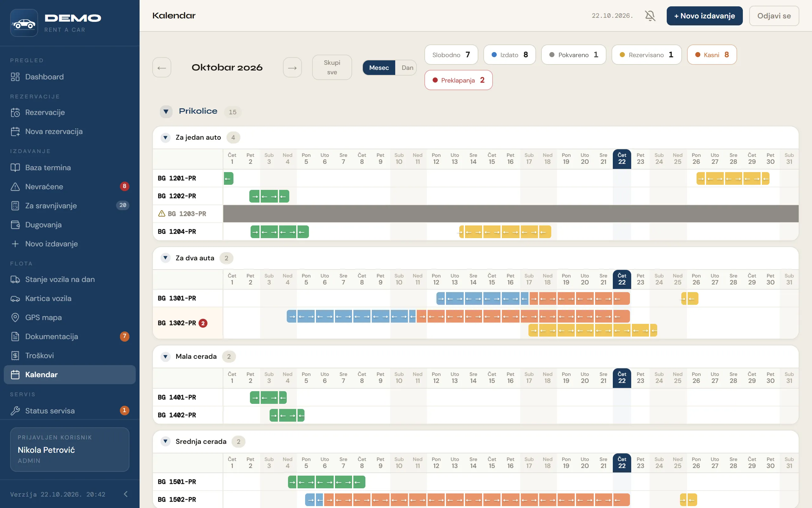Collapse the sidebar with the chevron
This screenshot has width=812, height=508.
tap(126, 494)
